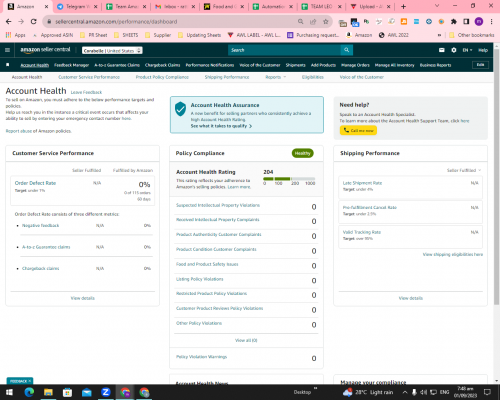This screenshot has height=400, width=500.
Task: Open the Zoom app from the taskbar
Action: (106, 392)
